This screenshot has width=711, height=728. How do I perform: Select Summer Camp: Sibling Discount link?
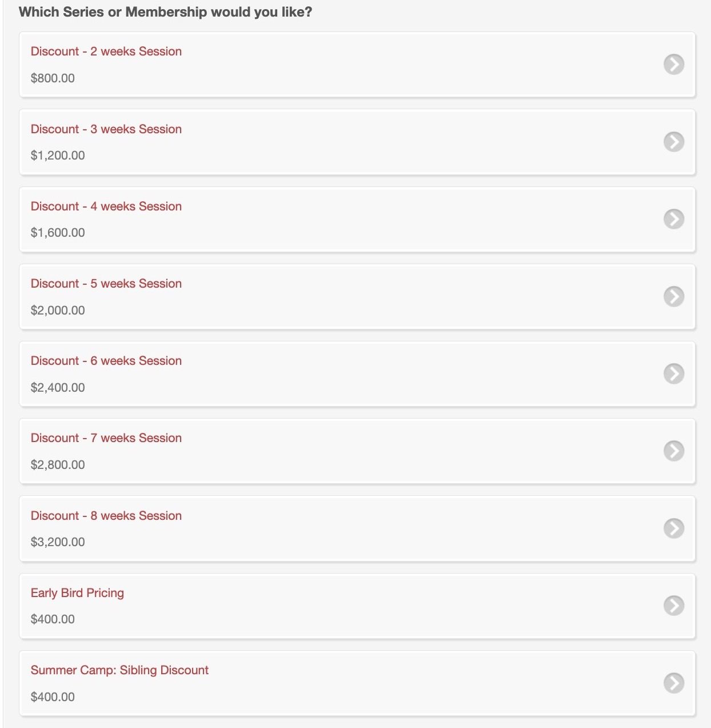pos(119,670)
